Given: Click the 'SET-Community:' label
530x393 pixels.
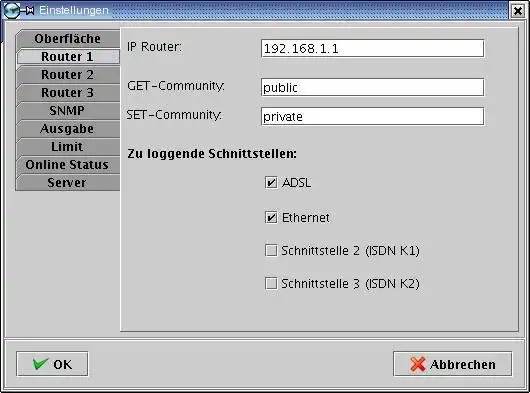Looking at the screenshot, I should [x=174, y=115].
